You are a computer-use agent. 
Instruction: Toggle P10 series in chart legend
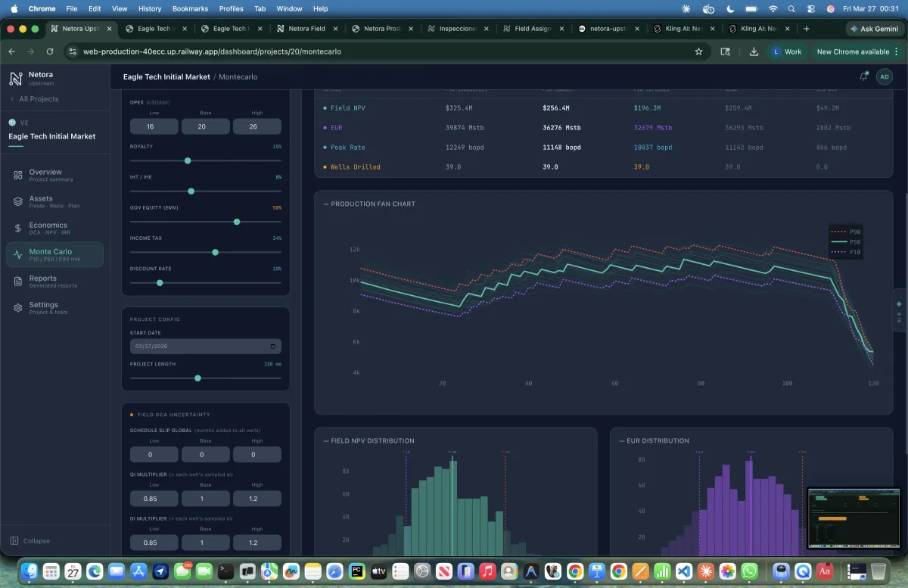pyautogui.click(x=845, y=252)
